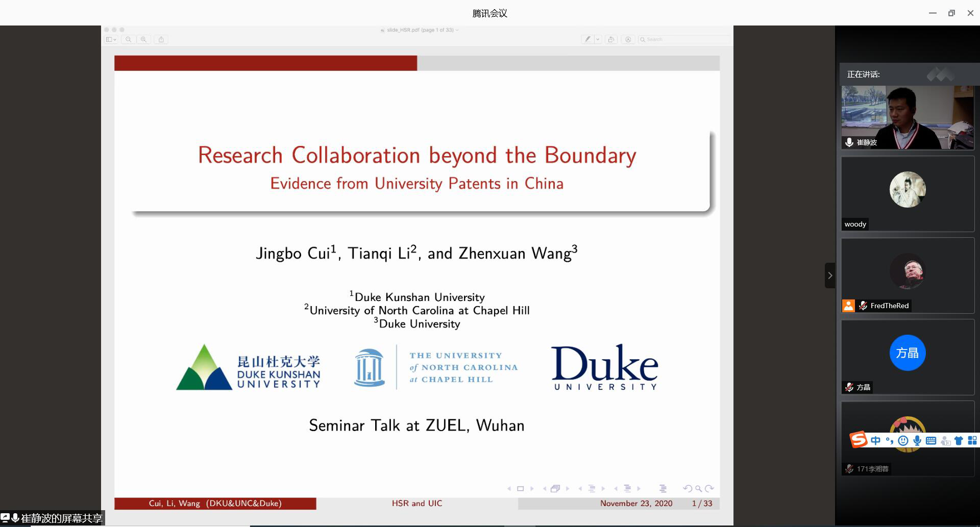Viewport: 980px width, 527px height.
Task: Start Sogou voice input with microphone icon
Action: (917, 441)
